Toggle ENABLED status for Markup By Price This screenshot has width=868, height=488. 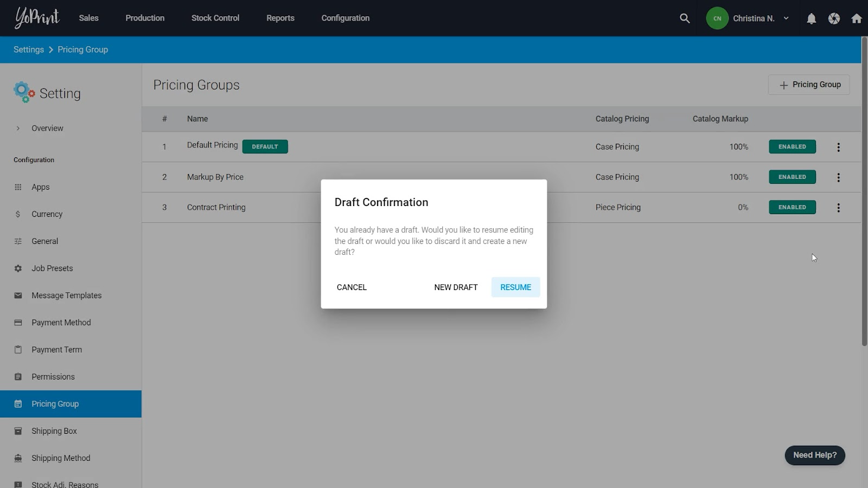(x=792, y=177)
